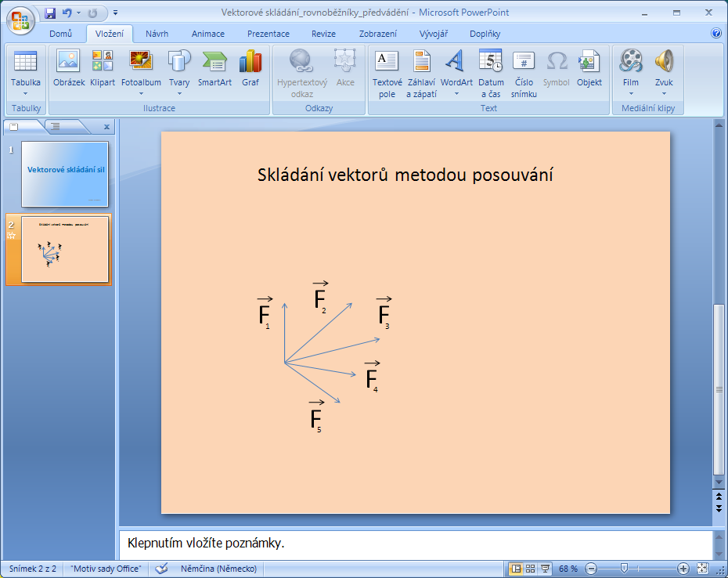This screenshot has height=578, width=728.
Task: Switch to Normal view
Action: tap(516, 569)
